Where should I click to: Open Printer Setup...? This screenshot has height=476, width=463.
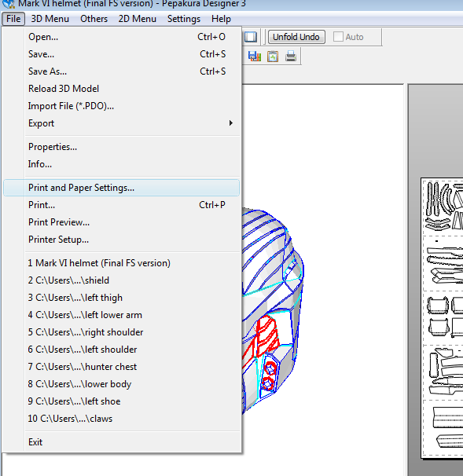tap(122, 240)
